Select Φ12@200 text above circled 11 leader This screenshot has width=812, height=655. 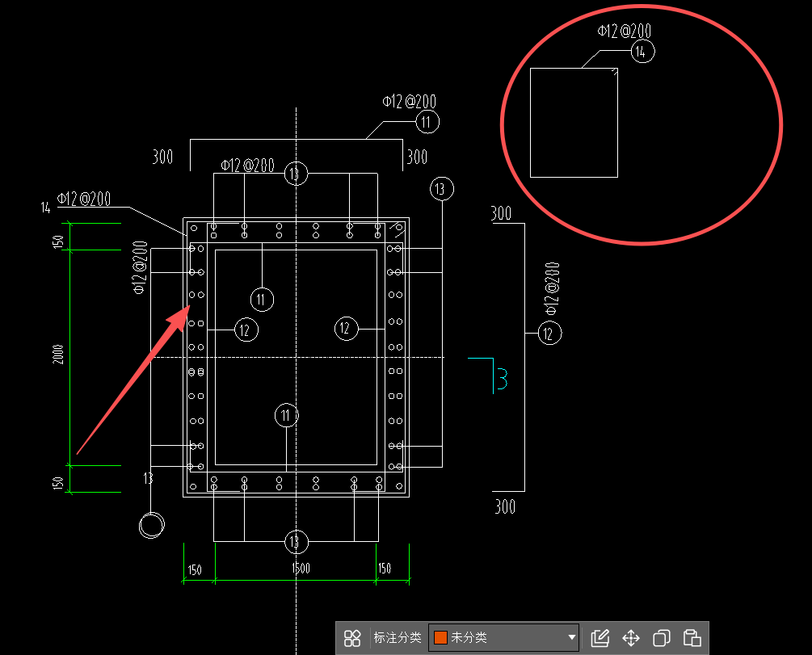coord(409,102)
